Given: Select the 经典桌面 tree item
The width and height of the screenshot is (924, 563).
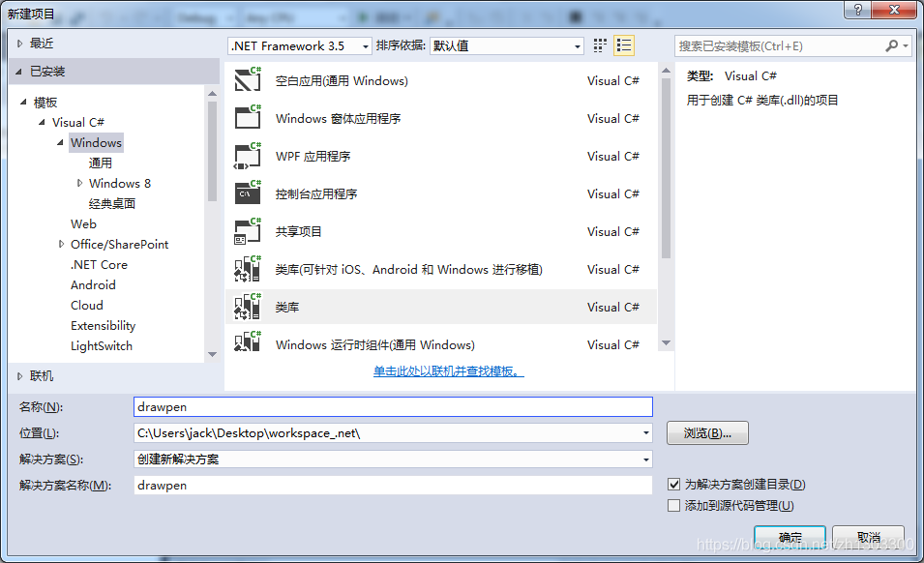Looking at the screenshot, I should point(112,203).
